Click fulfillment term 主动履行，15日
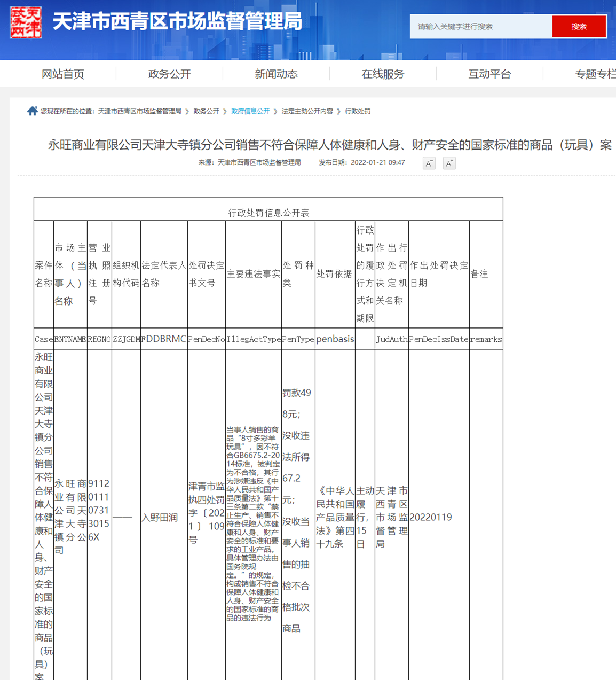Image resolution: width=616 pixels, height=680 pixels. click(x=365, y=517)
